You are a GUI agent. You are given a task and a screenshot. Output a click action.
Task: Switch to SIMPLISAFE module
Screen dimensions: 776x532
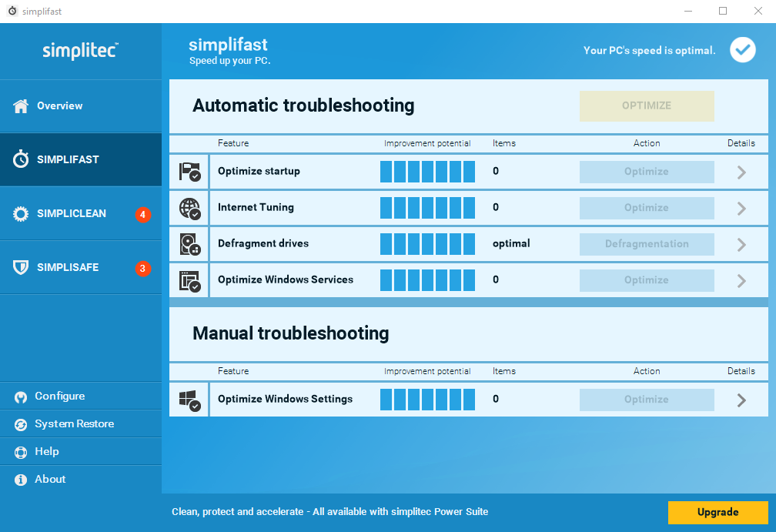point(81,267)
